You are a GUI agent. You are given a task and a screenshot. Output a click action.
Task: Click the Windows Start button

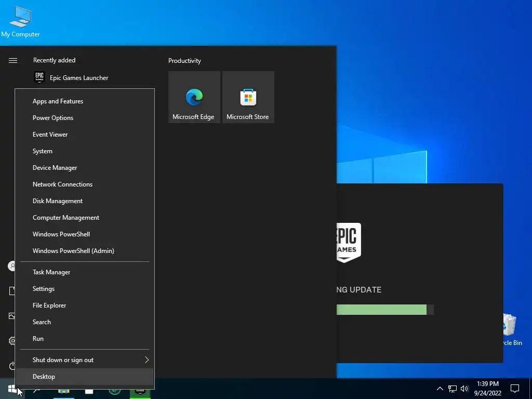pos(12,389)
